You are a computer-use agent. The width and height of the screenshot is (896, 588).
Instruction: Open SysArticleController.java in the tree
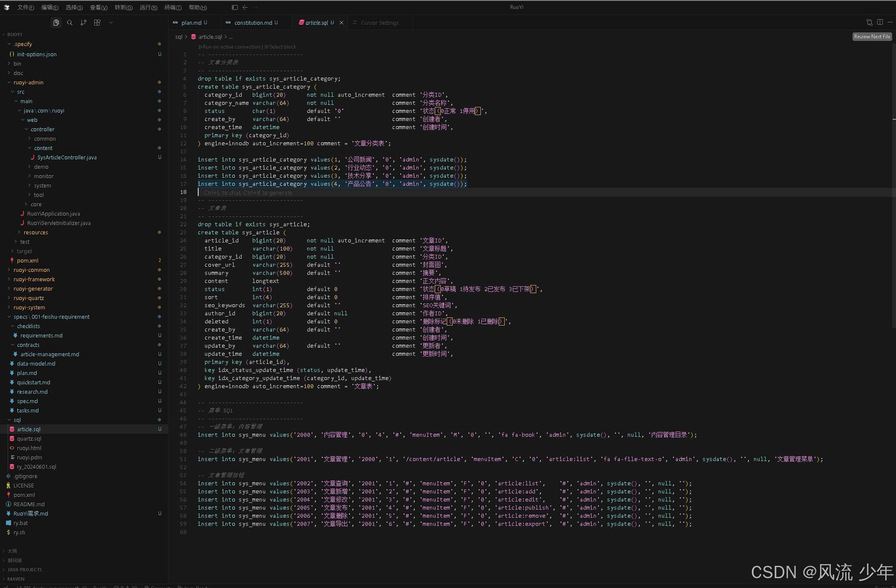pos(66,157)
